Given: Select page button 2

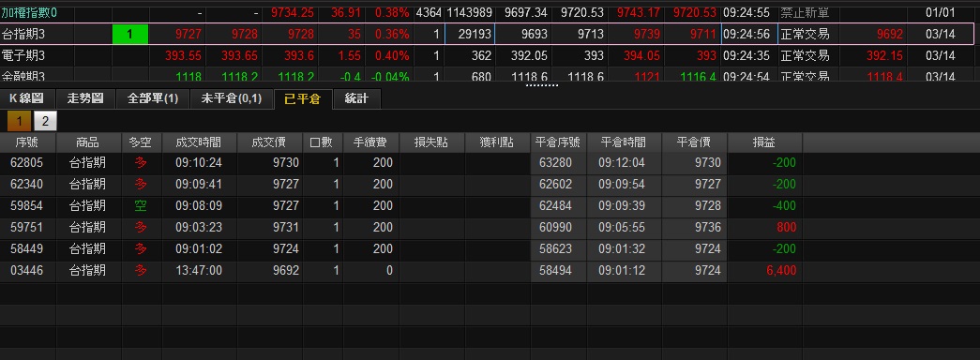Looking at the screenshot, I should pos(45,121).
